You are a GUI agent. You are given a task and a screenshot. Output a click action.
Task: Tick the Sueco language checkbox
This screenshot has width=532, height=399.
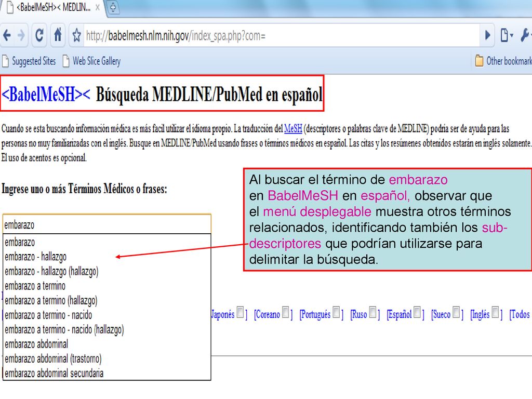pyautogui.click(x=457, y=312)
